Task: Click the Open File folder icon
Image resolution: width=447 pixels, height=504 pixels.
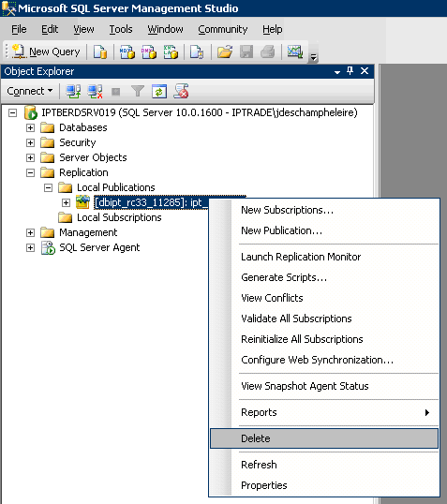Action: (225, 52)
